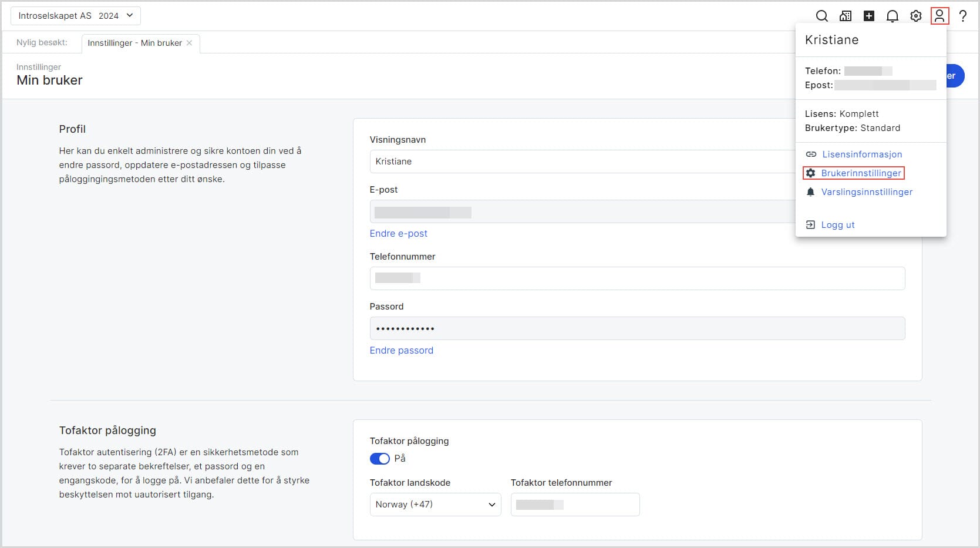
Task: Click the Endre passord link
Action: click(x=401, y=351)
